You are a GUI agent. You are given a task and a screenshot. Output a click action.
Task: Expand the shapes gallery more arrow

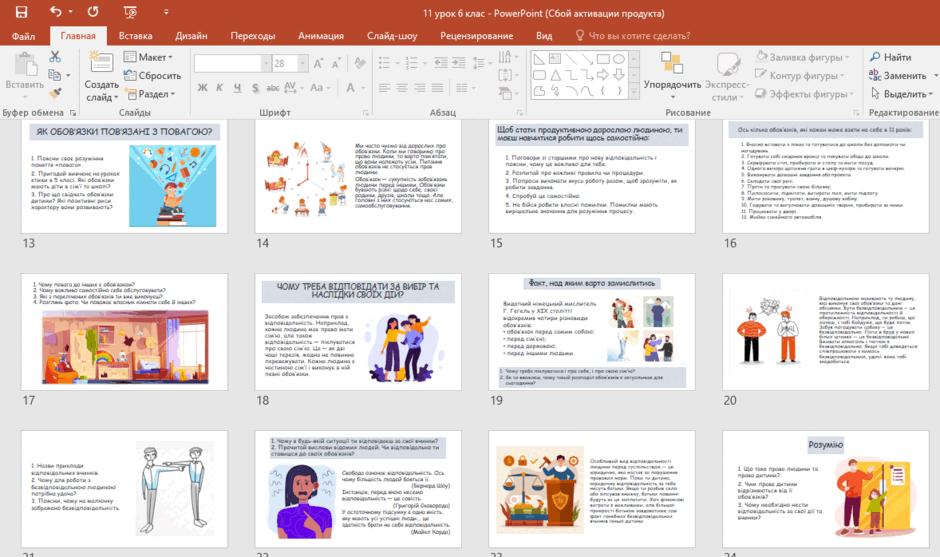[634, 90]
